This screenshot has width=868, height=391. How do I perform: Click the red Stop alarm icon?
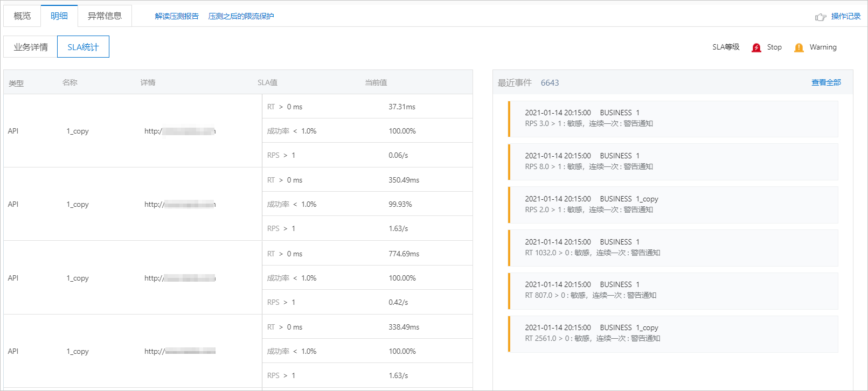756,47
